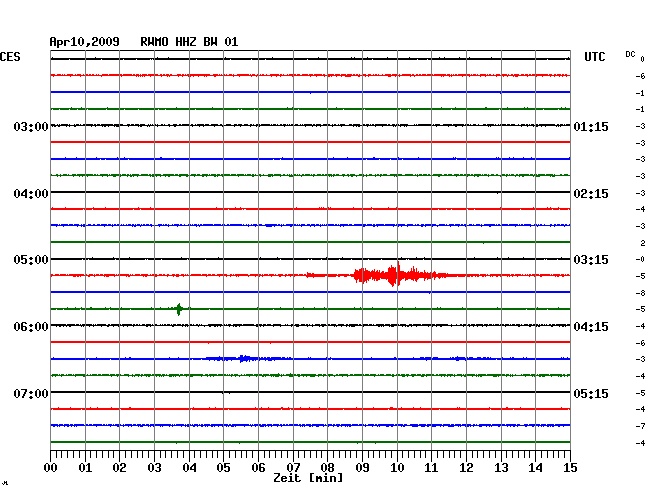Select the 03:00 local time label
The width and height of the screenshot is (650, 494).
coord(31,126)
